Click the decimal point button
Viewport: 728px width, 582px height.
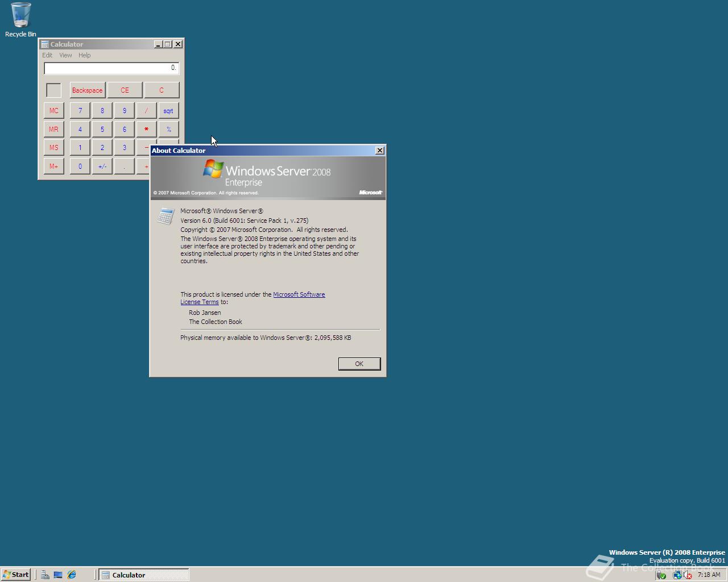(x=125, y=166)
